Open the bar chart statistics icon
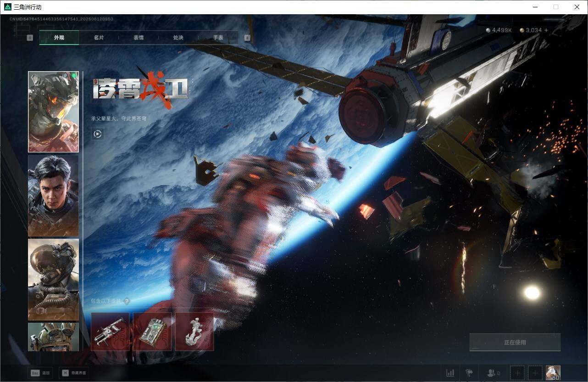The image size is (588, 382). pyautogui.click(x=450, y=373)
